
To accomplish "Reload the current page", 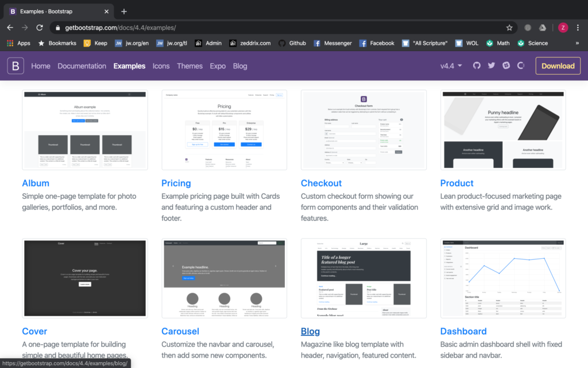I will click(x=40, y=28).
